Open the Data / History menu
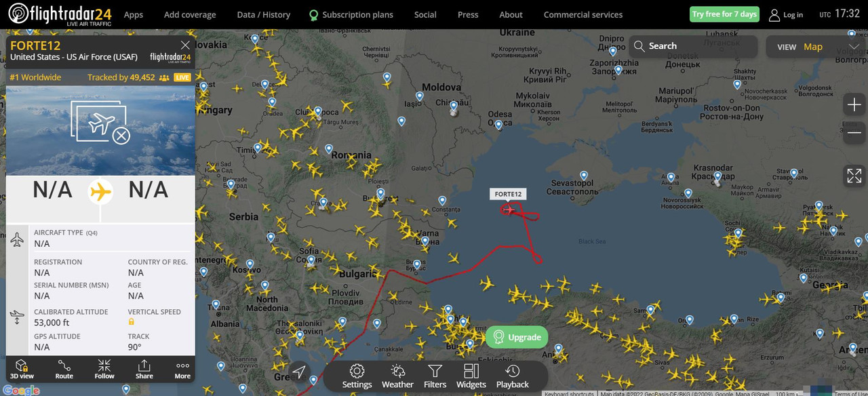The height and width of the screenshot is (396, 868). pos(263,14)
